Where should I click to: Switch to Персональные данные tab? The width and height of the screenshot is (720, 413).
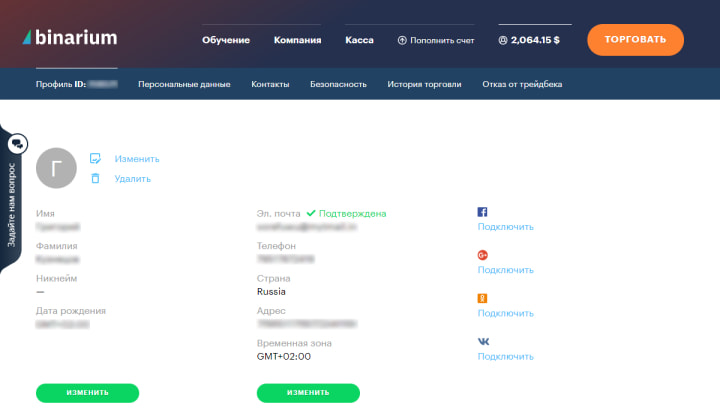(184, 84)
